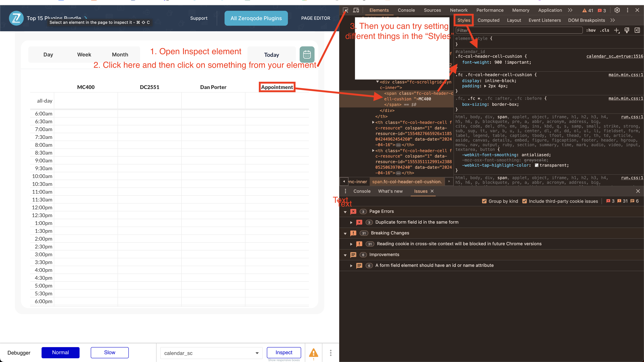Activate the element picker inspect icon
The height and width of the screenshot is (362, 644).
click(345, 10)
